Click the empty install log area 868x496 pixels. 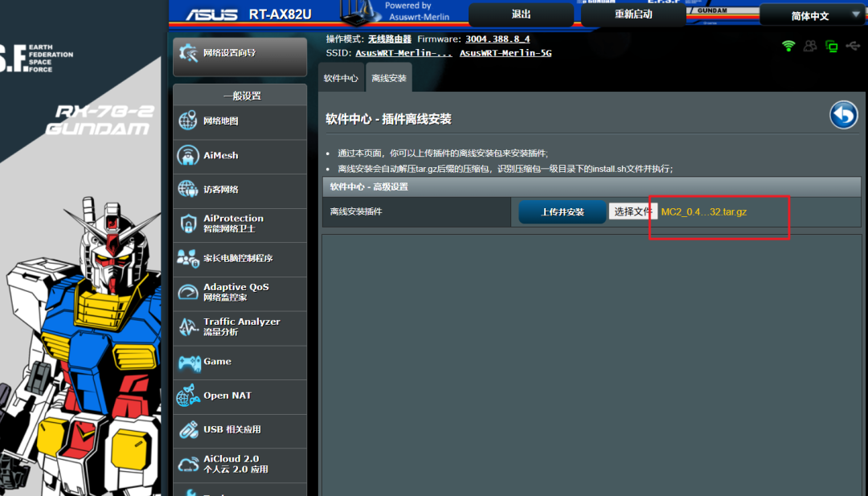pos(592,364)
